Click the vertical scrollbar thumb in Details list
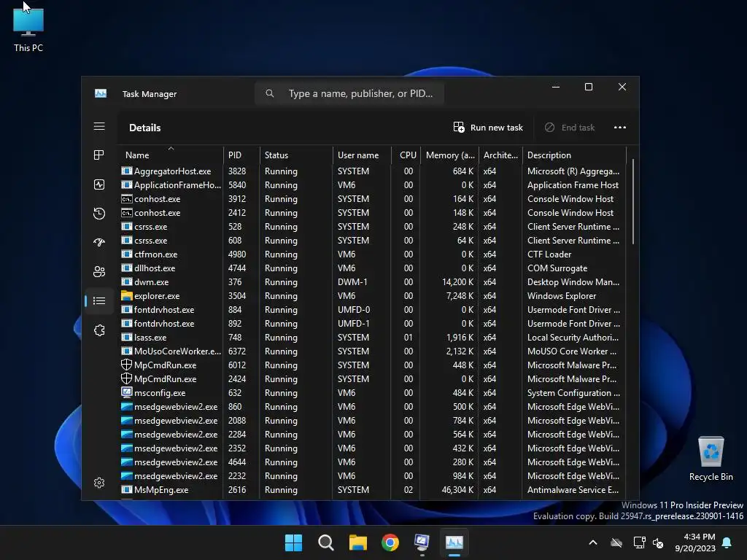The image size is (747, 560). (632, 202)
